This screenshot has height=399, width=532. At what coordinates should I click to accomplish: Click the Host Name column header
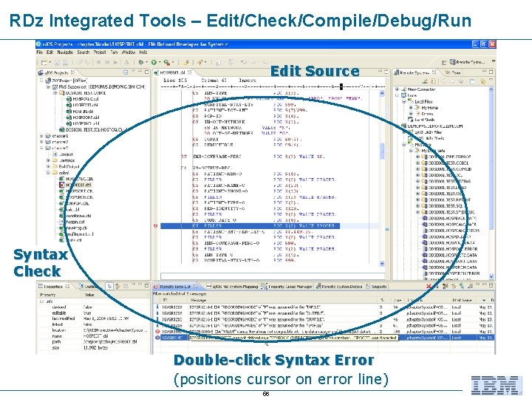(462, 300)
